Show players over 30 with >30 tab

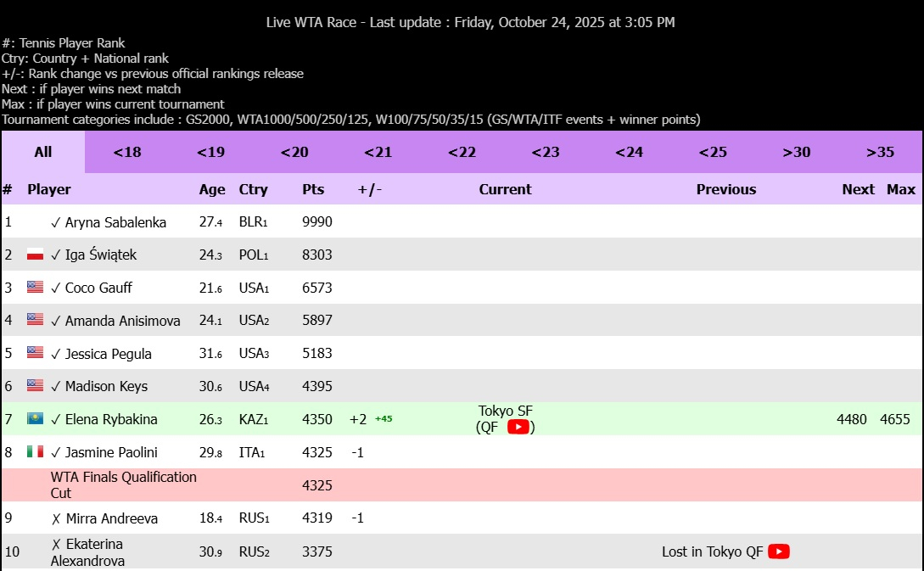click(796, 152)
